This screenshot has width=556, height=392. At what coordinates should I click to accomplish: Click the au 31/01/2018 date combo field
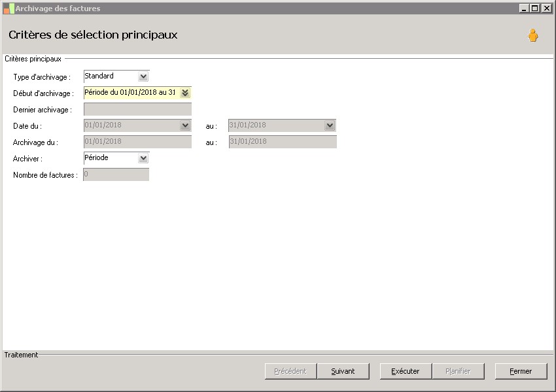(x=283, y=125)
